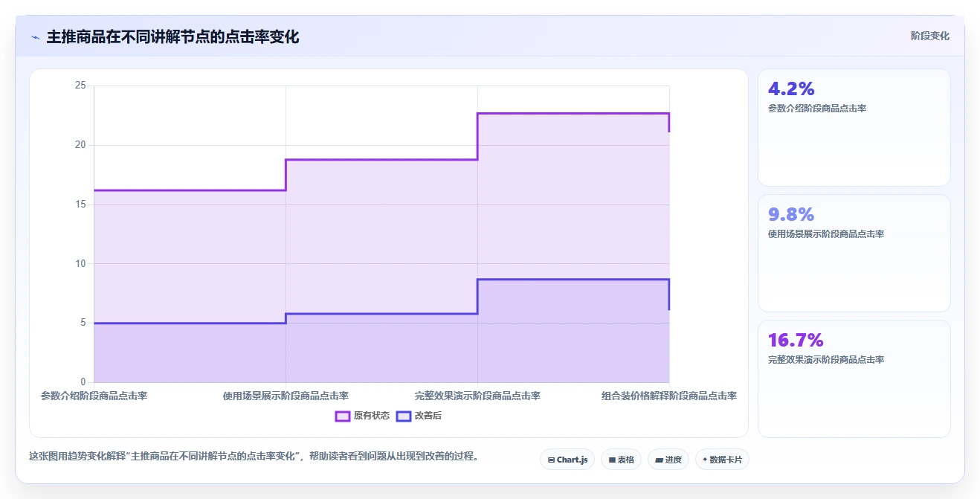Screen dimensions: 980x499
Task: Click x-axis label 使用场景展示阶段商品点击率
Action: point(286,396)
